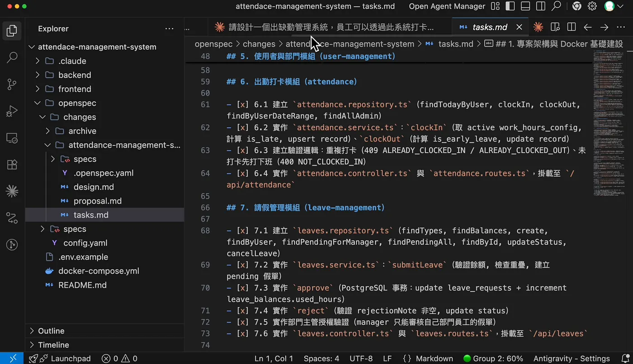Open the Extensions view
Image resolution: width=633 pixels, height=364 pixels.
(12, 164)
